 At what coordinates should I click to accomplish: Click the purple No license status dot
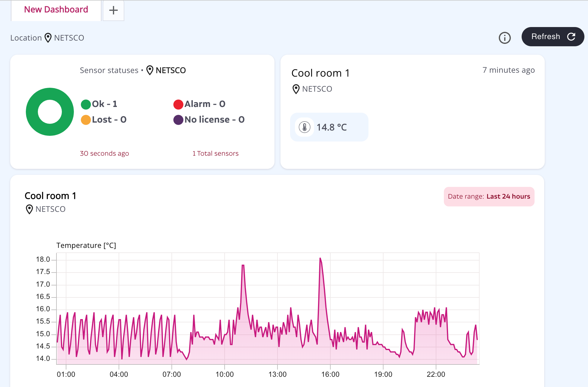(178, 120)
